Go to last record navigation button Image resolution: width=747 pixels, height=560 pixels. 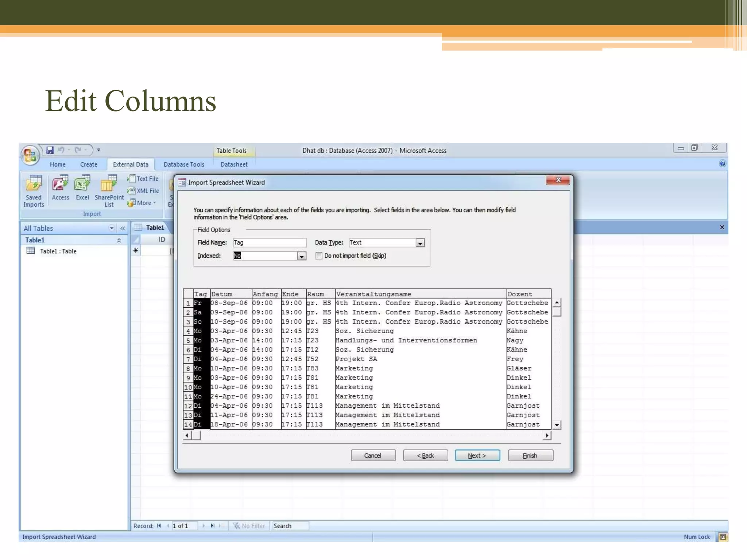212,526
